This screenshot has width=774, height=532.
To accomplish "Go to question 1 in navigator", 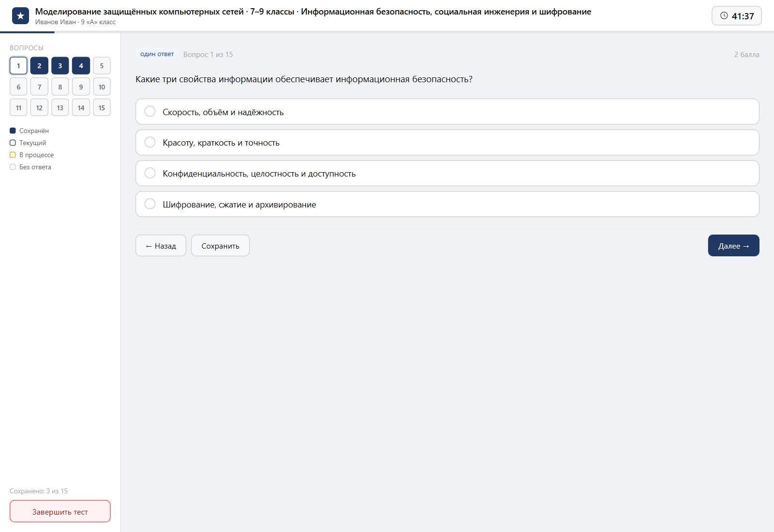I will coord(18,66).
